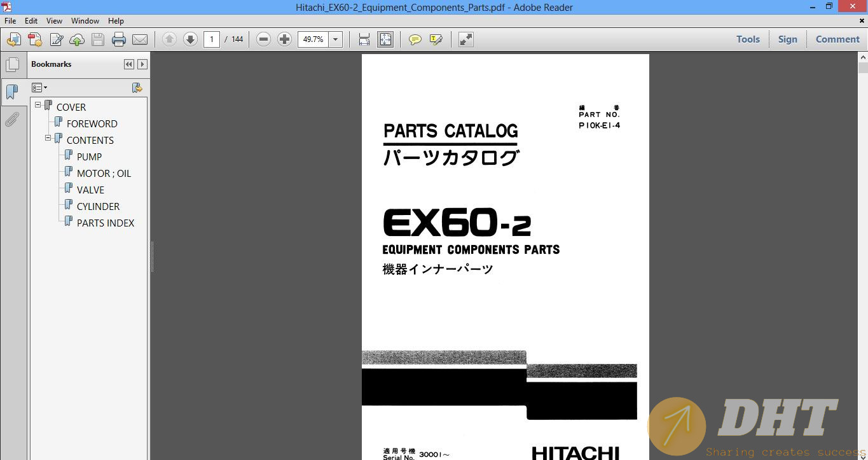Toggle the Fit One Full Page icon

pyautogui.click(x=385, y=39)
